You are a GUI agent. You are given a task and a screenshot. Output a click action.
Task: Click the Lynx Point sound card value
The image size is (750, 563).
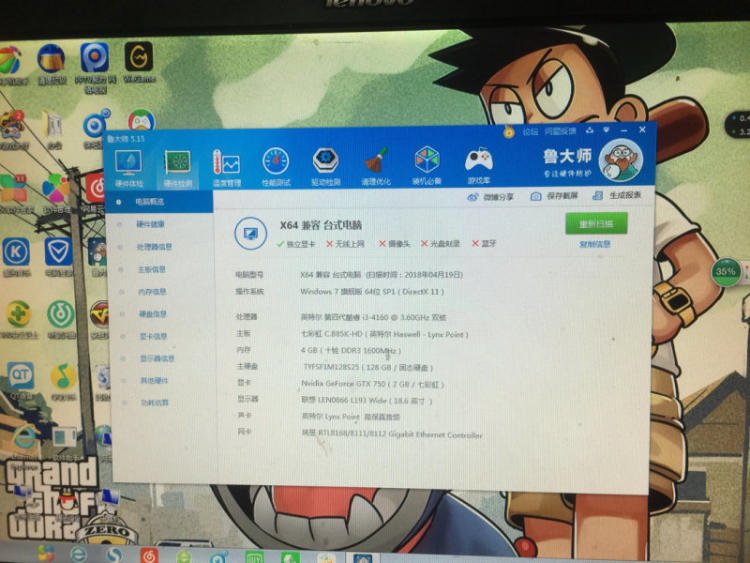point(351,417)
